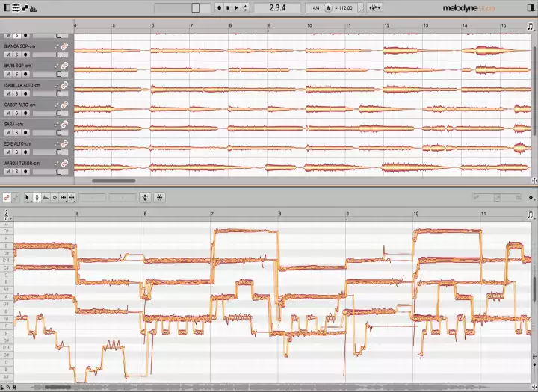
Task: Toggle edit link for BIANCA SOP-cm
Action: tap(64, 46)
